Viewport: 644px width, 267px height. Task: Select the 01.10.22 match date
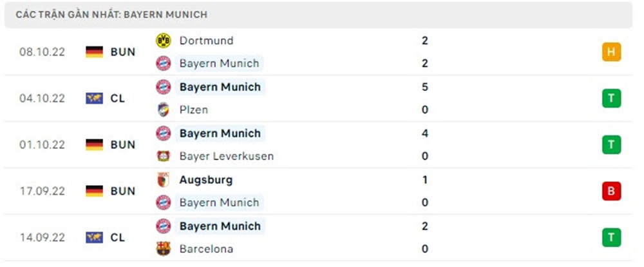coord(43,145)
